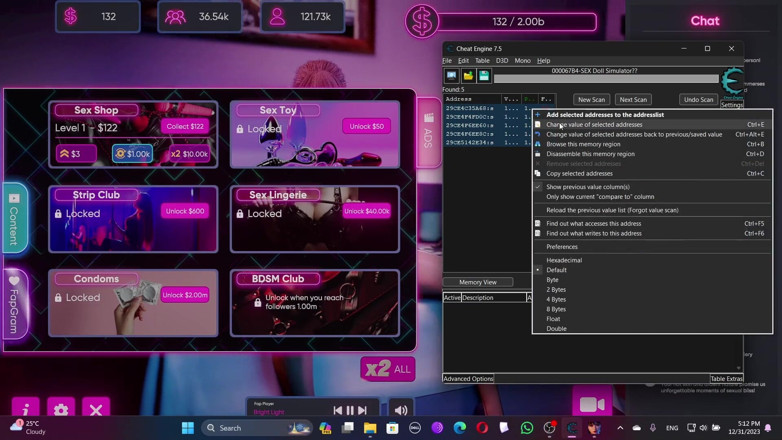Click Table Extras in Cheat Engine
This screenshot has height=440, width=782.
[x=726, y=379]
